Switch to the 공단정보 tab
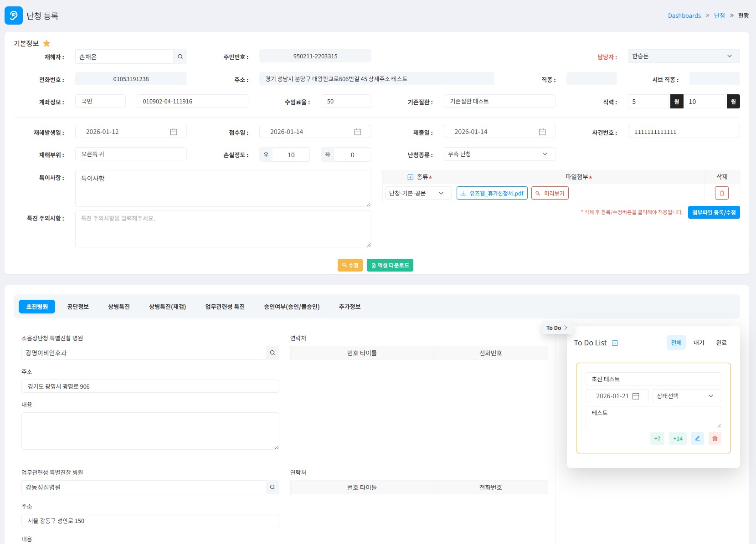This screenshot has height=544, width=756. tap(78, 307)
